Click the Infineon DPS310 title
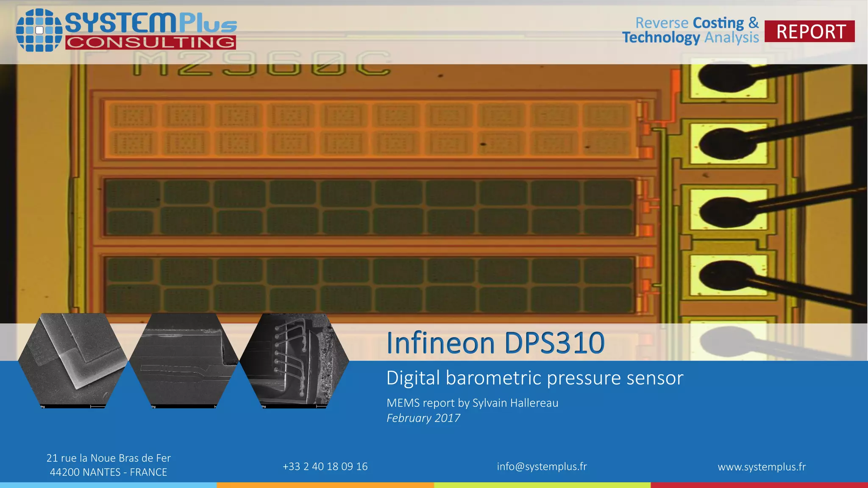Image resolution: width=868 pixels, height=488 pixels. (495, 343)
